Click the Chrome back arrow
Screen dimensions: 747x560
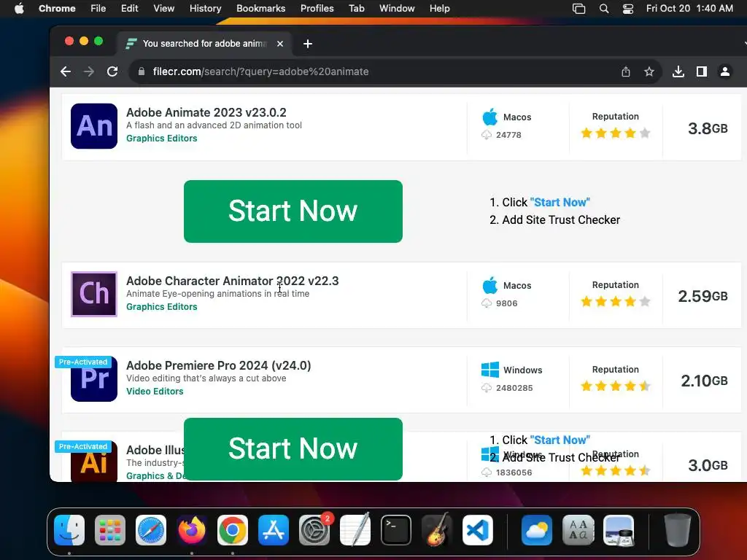pos(66,71)
